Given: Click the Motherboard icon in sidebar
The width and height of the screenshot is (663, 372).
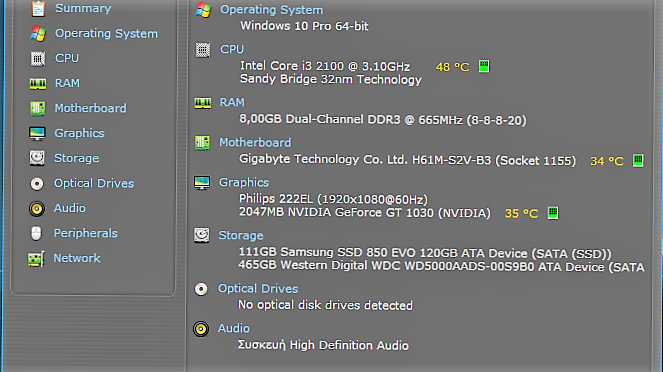Looking at the screenshot, I should pos(37,108).
